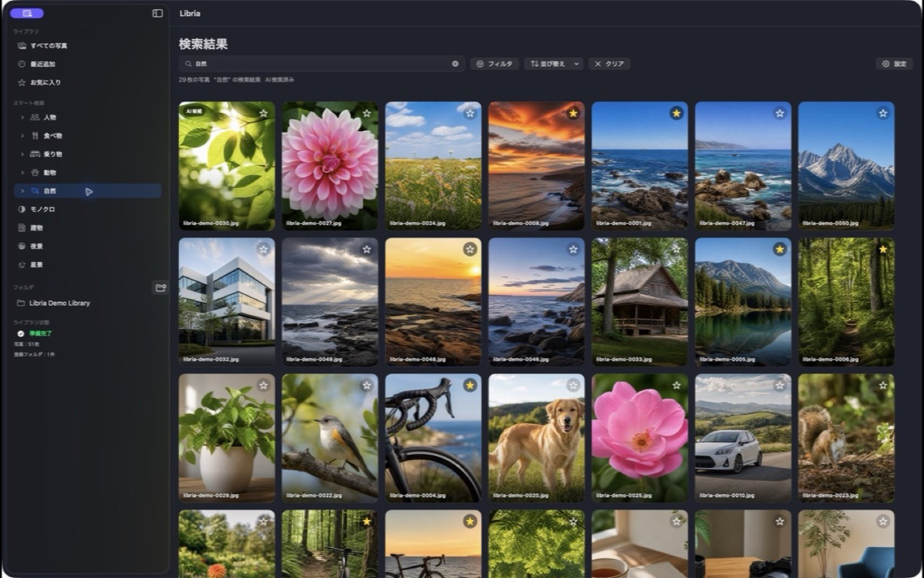Open the 最近追加 clock item

click(88, 64)
